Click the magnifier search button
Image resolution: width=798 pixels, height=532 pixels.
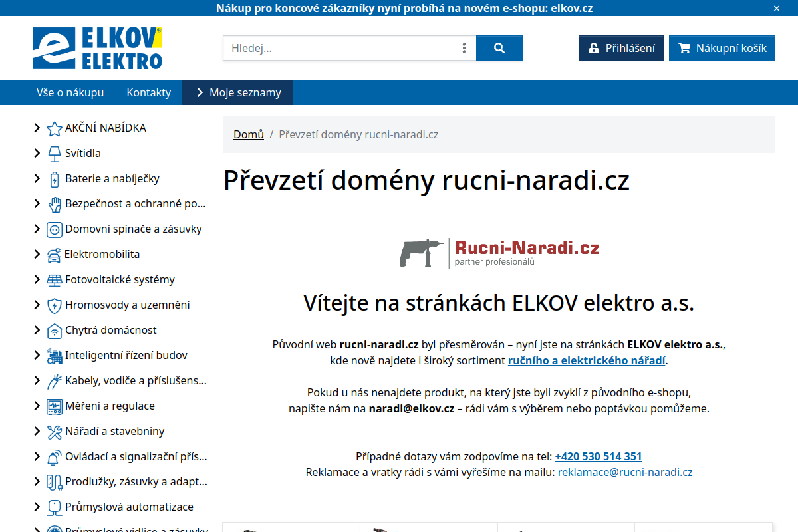(499, 48)
